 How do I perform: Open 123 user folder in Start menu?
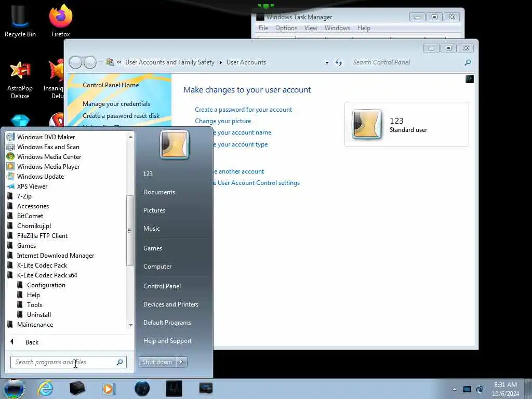148,174
